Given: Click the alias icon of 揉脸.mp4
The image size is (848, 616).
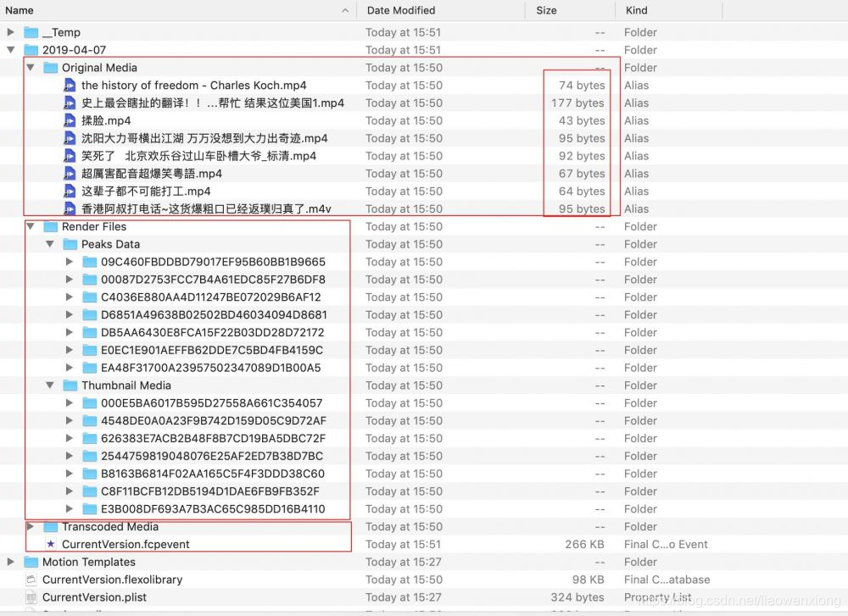Looking at the screenshot, I should tap(70, 120).
